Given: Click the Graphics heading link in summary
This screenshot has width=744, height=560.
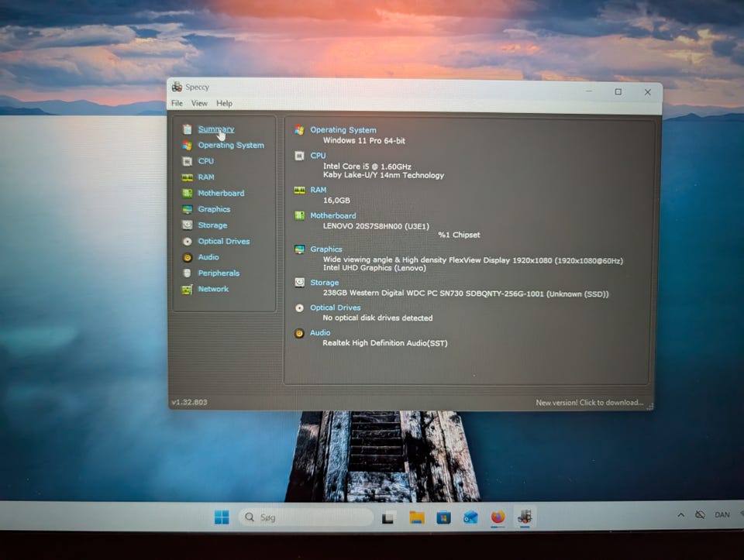Looking at the screenshot, I should [326, 249].
